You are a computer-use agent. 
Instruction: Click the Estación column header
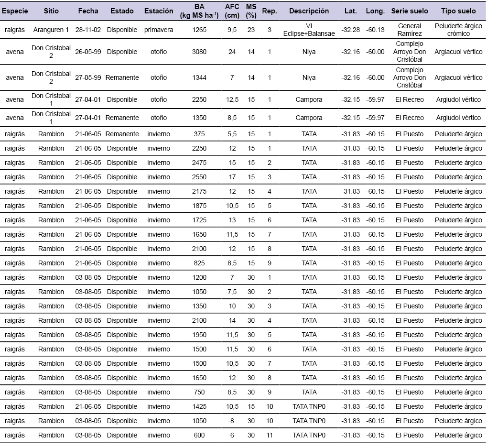[x=158, y=11]
